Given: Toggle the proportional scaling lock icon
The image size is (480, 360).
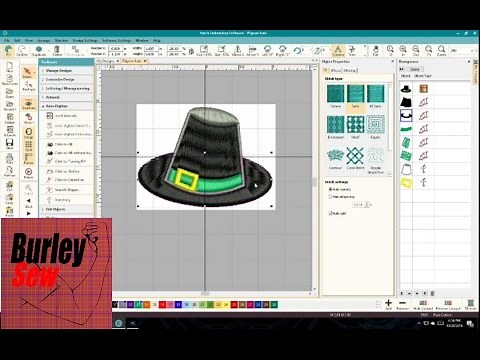Looking at the screenshot, I should tap(191, 51).
